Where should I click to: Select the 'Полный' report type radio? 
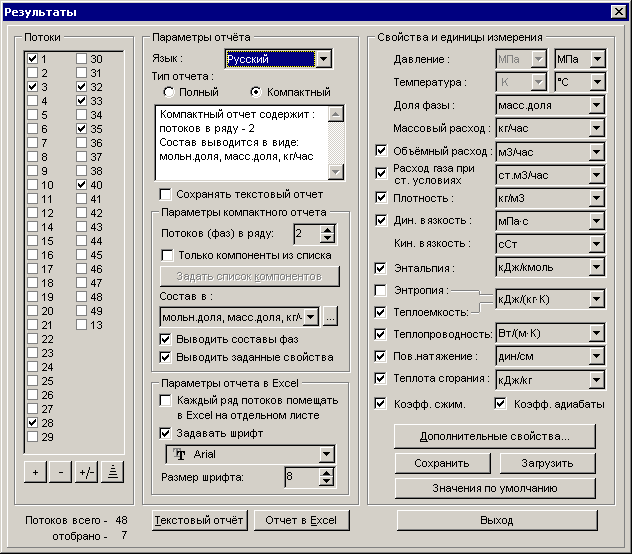pyautogui.click(x=168, y=92)
